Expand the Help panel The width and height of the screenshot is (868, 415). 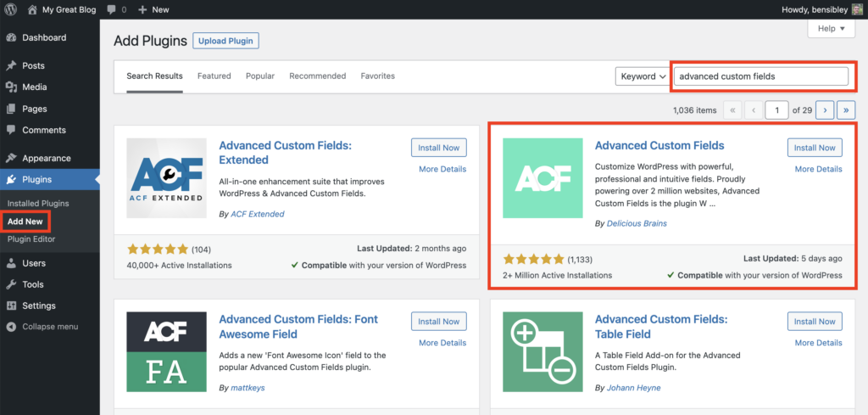pyautogui.click(x=831, y=28)
